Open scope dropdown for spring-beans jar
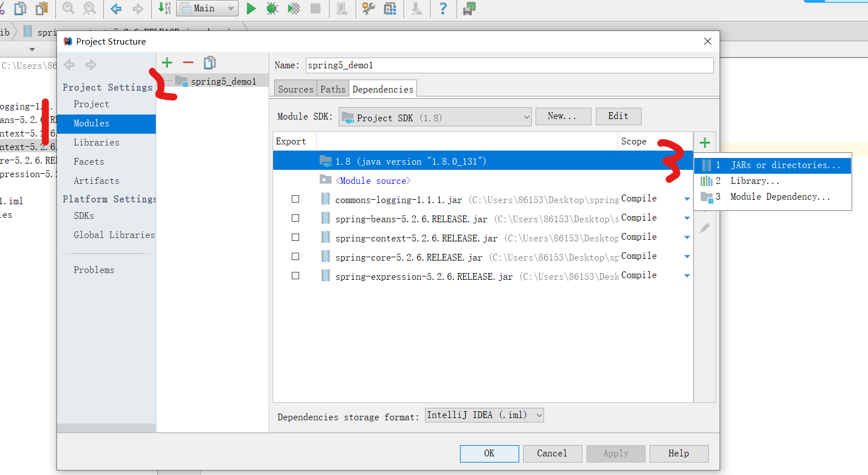868x475 pixels. (687, 218)
